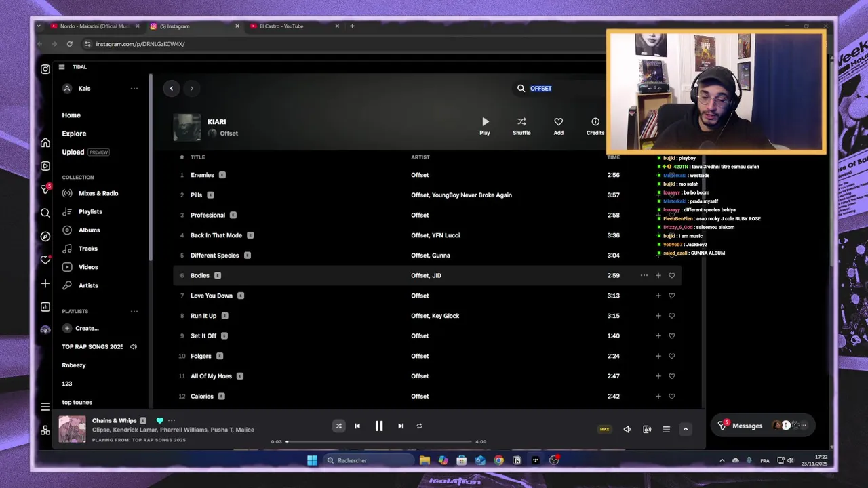This screenshot has height=488, width=868.
Task: Open Albums in collection
Action: (89, 230)
